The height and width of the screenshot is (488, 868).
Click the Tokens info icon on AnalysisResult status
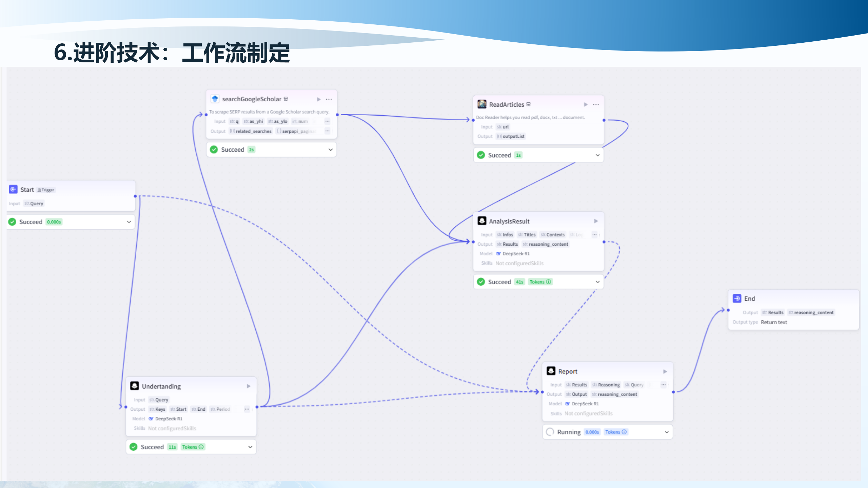pyautogui.click(x=548, y=282)
